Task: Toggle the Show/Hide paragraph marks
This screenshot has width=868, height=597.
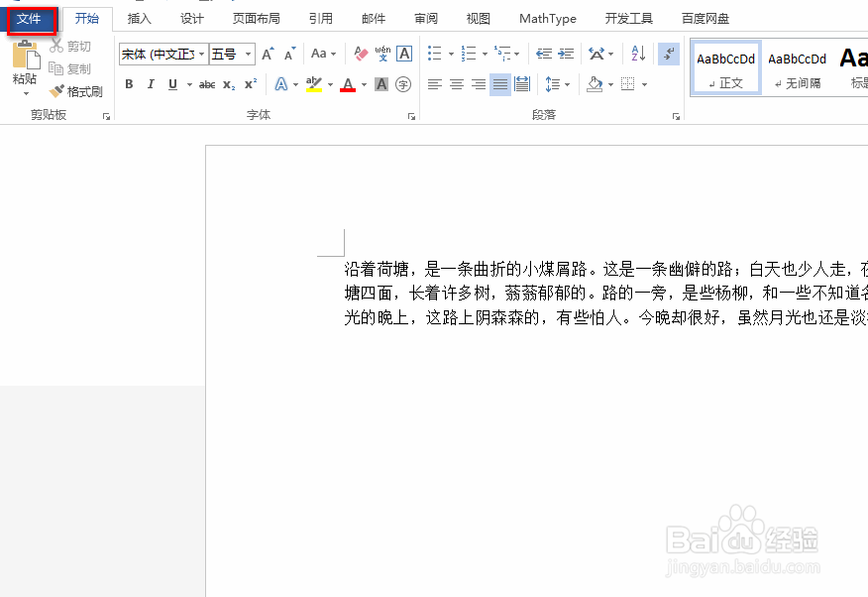Action: click(x=669, y=54)
